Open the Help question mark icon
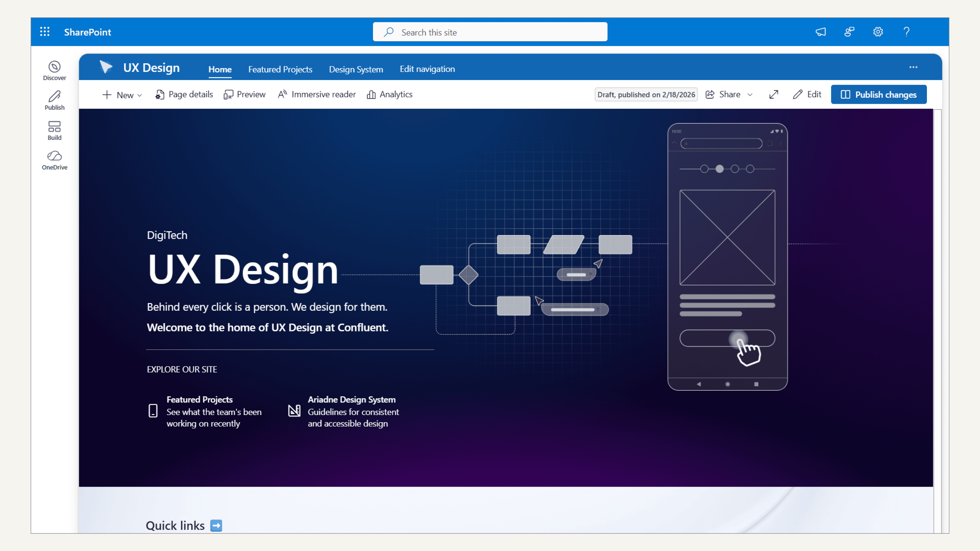The width and height of the screenshot is (980, 551). tap(906, 32)
